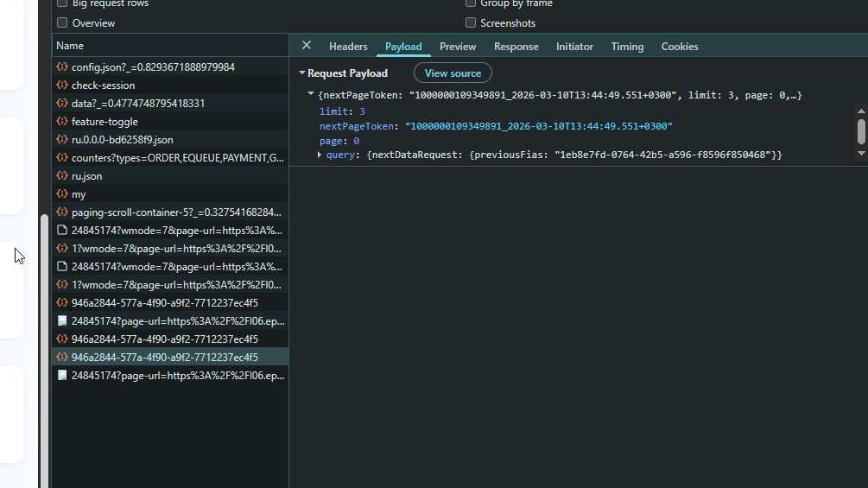The image size is (868, 488).
Task: Click the check-session request icon
Action: coord(62,86)
